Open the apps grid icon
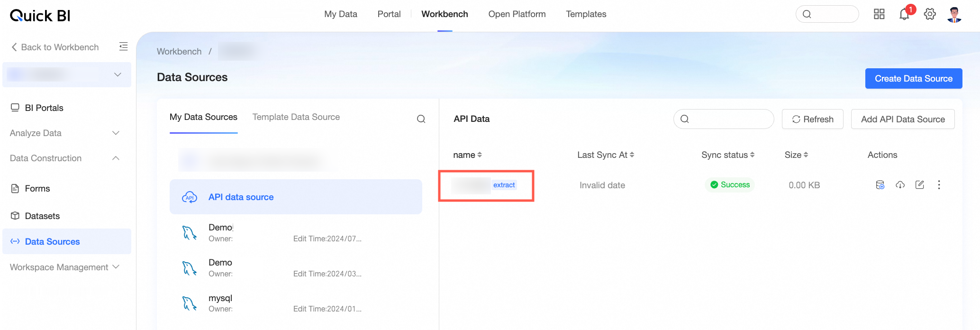Viewport: 980px width, 330px height. 879,14
